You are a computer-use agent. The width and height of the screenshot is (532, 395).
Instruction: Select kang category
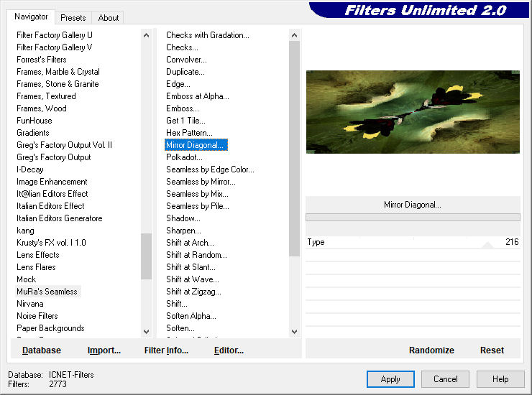pyautogui.click(x=25, y=231)
